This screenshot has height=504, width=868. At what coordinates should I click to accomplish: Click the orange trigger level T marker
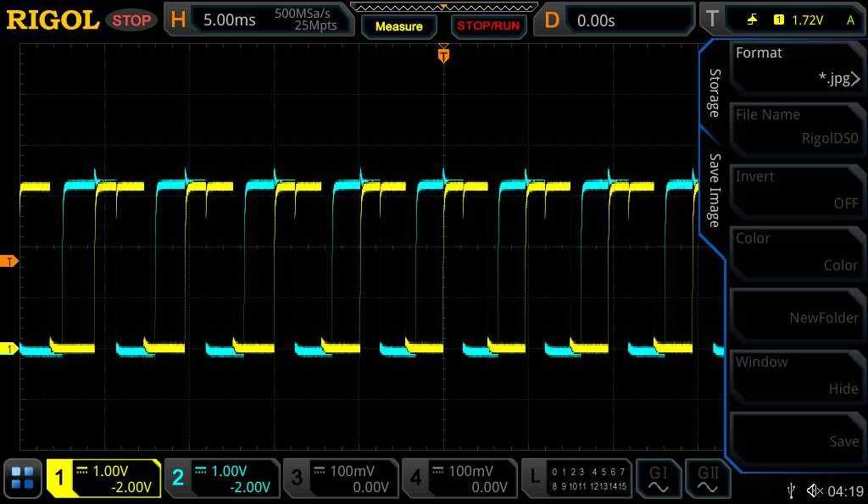pyautogui.click(x=10, y=261)
